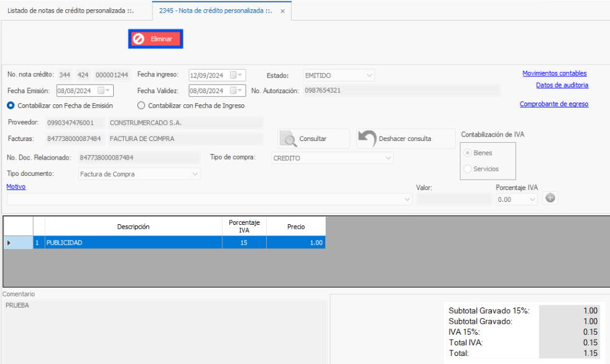Click the red Eliminar button
The width and height of the screenshot is (610, 364).
point(155,39)
